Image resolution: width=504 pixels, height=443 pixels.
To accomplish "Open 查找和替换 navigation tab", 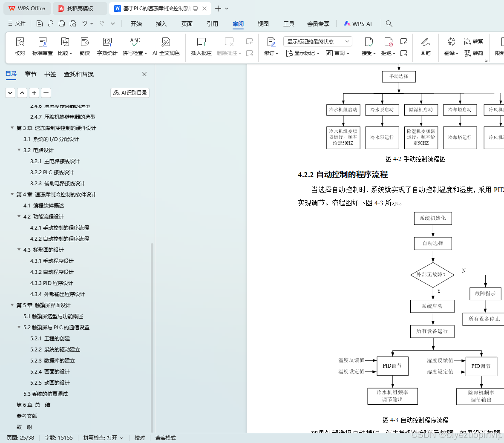I will click(x=79, y=74).
